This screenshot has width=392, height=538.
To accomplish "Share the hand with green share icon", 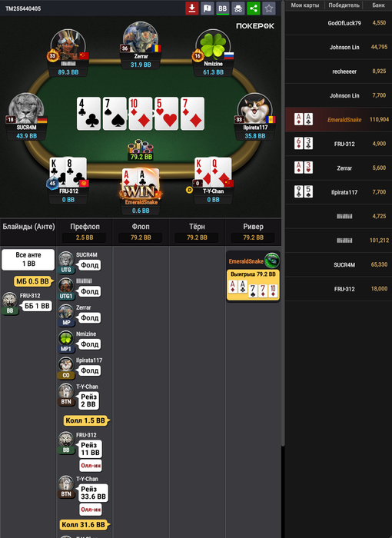I will tap(254, 8).
